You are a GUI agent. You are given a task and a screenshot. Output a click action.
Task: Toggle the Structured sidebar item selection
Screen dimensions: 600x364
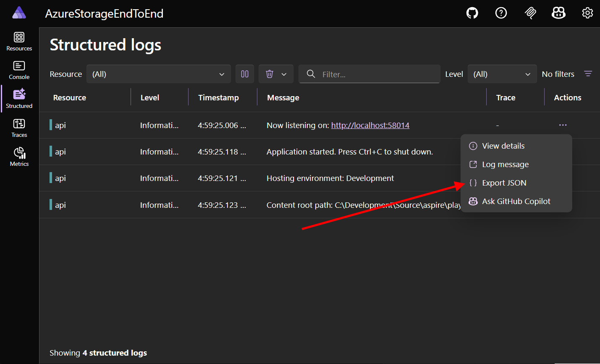pyautogui.click(x=19, y=99)
